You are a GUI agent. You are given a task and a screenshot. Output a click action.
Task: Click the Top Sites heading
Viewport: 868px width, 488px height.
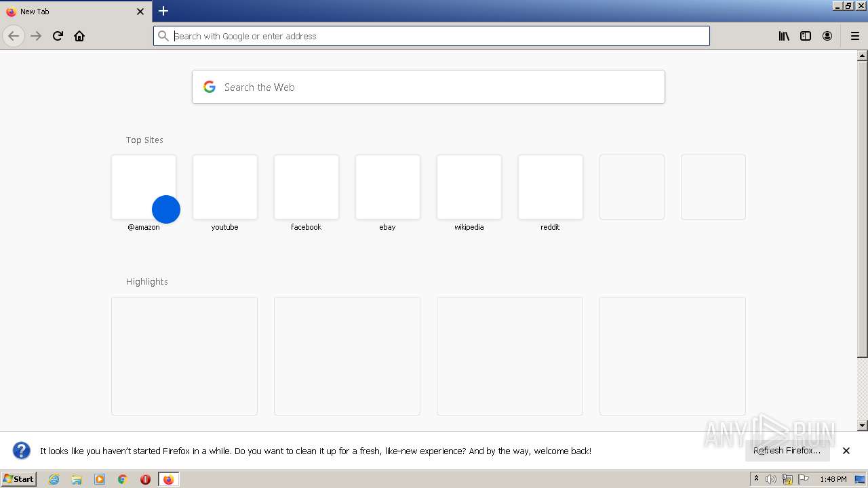(x=144, y=140)
